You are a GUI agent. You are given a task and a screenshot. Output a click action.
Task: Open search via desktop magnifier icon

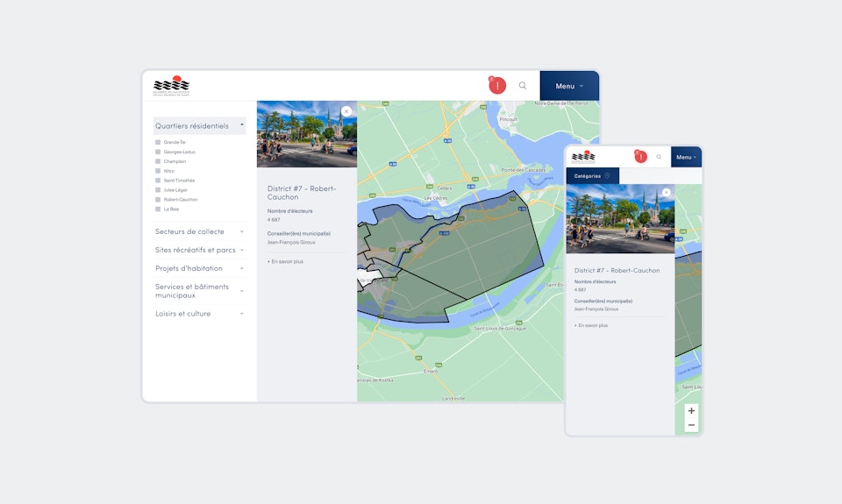point(523,86)
